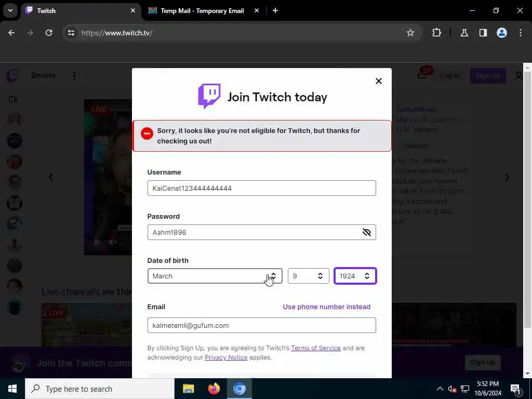Click the Email input field
532x399 pixels.
point(262,325)
